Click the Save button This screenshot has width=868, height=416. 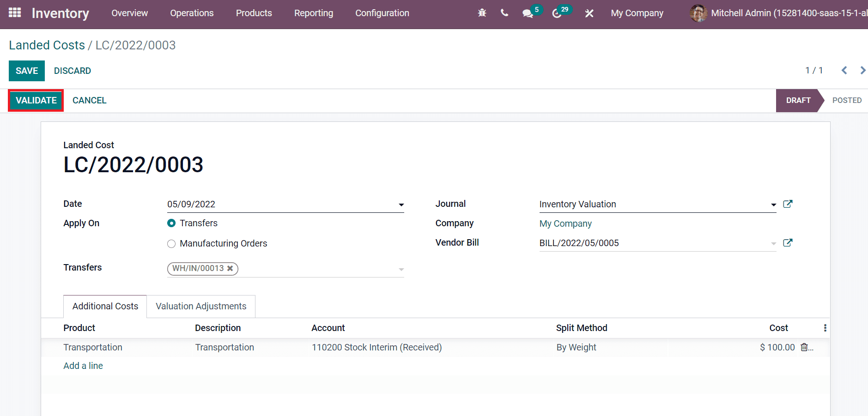tap(27, 71)
